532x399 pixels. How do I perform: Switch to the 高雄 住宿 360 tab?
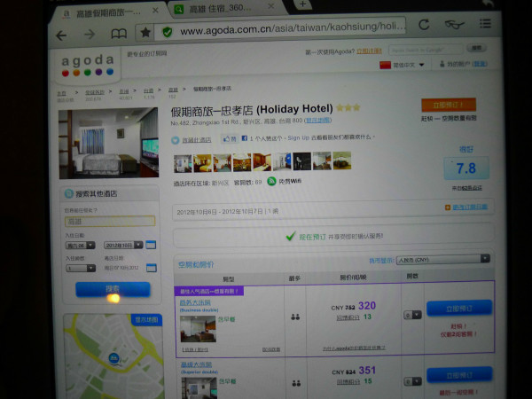221,8
